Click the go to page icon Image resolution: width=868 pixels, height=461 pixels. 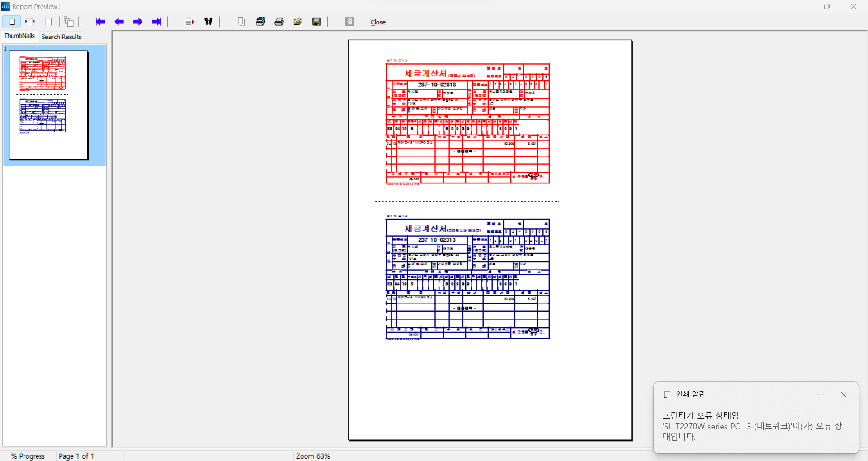(x=190, y=22)
